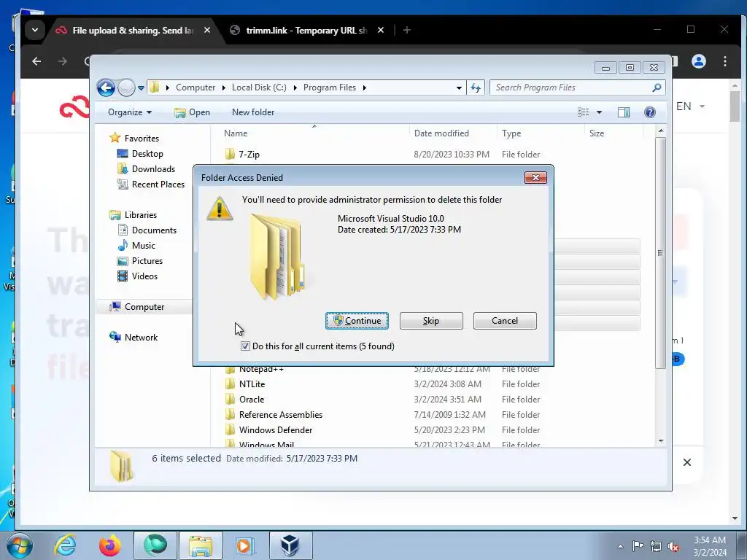Open the view options dropdown arrow
The image size is (747, 560).
600,112
